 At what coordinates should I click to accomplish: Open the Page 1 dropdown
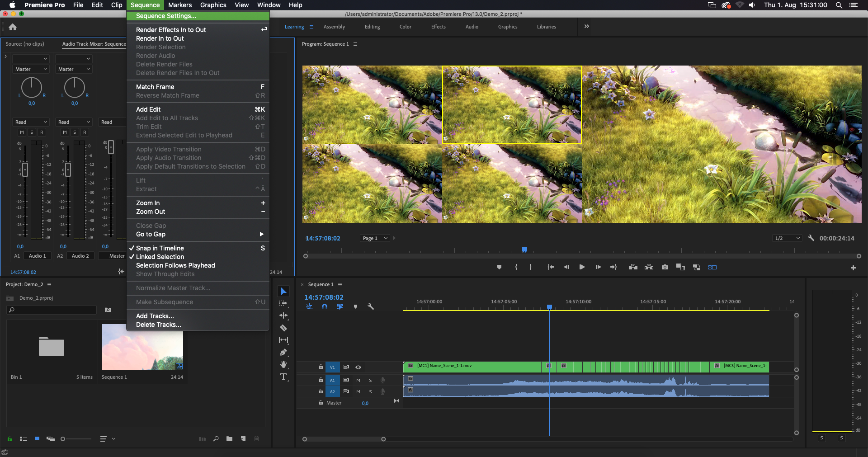pyautogui.click(x=375, y=238)
